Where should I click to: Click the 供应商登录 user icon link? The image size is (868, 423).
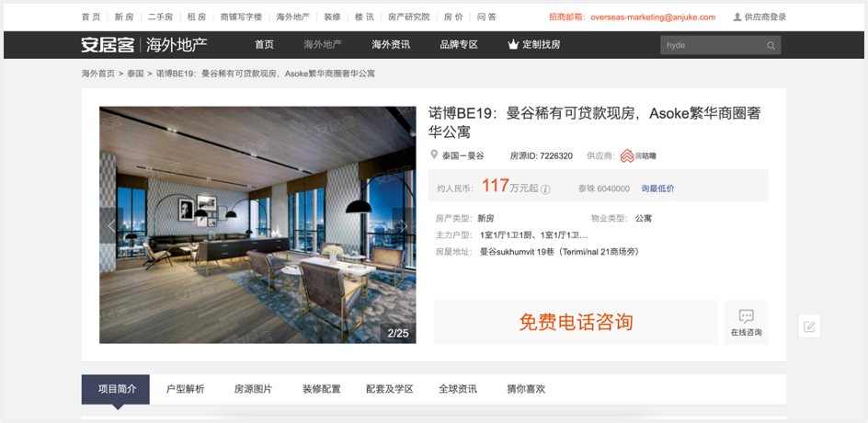coord(759,17)
